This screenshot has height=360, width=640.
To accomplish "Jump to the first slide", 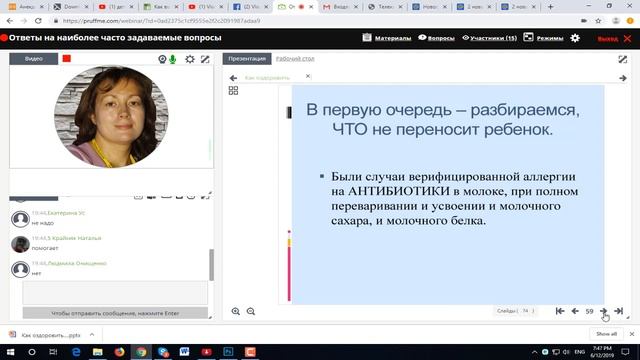I will click(x=560, y=311).
